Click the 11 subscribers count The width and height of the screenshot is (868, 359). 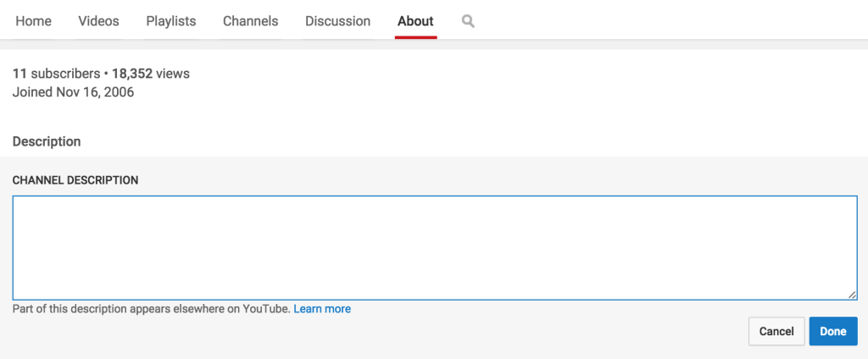(57, 74)
